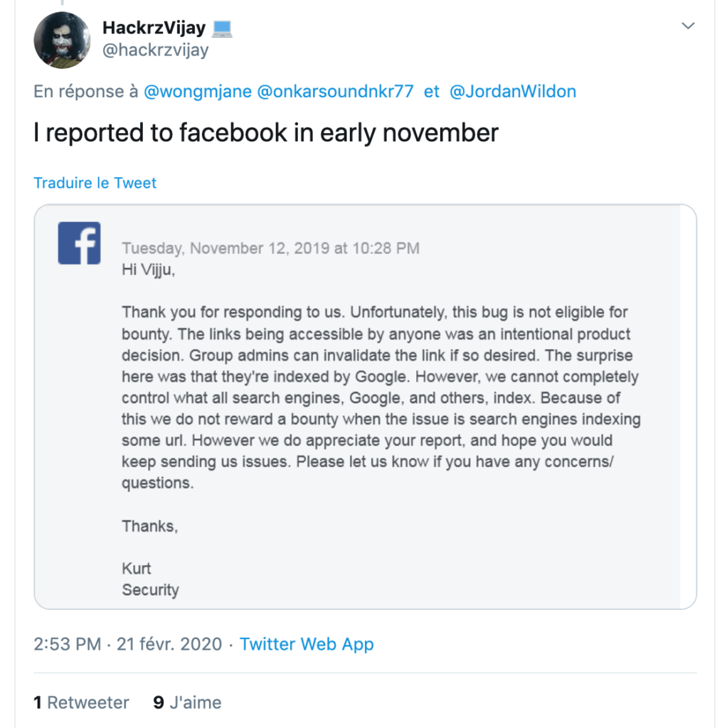The image size is (722, 728).
Task: Click HackrzVijay's profile avatar
Action: tap(63, 40)
